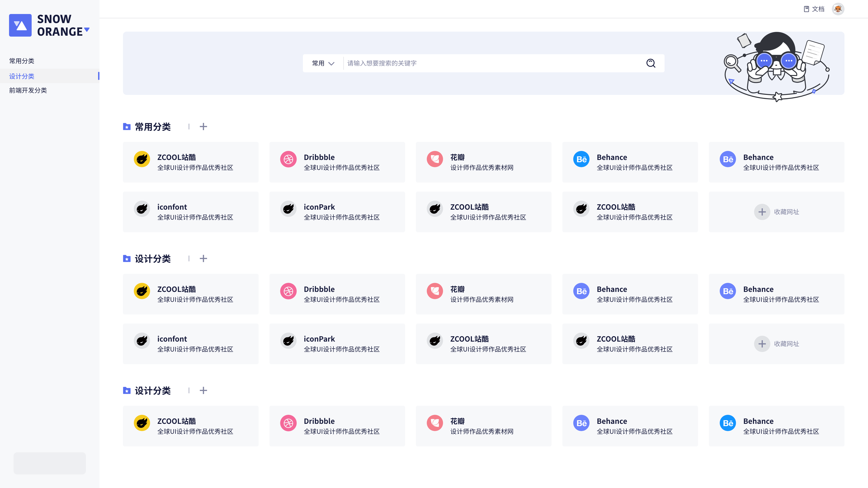
Task: Select 常用分类 in the sidebar
Action: coord(22,61)
